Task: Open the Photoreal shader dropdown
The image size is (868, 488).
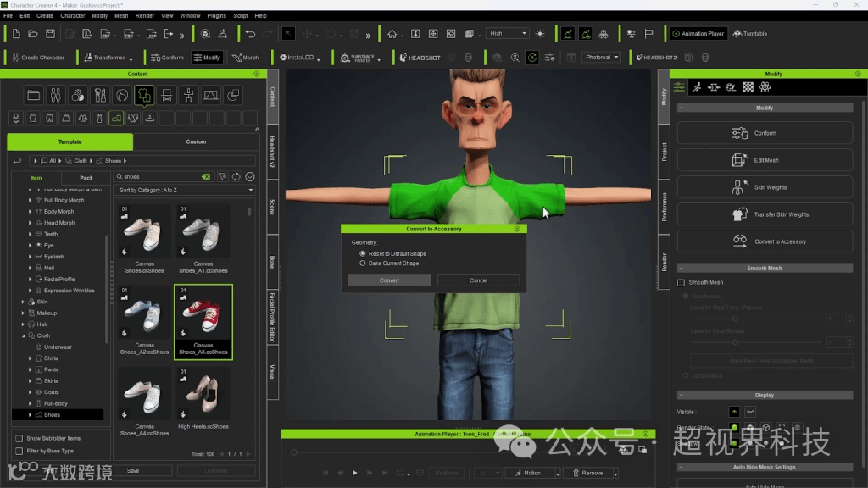Action: click(602, 58)
